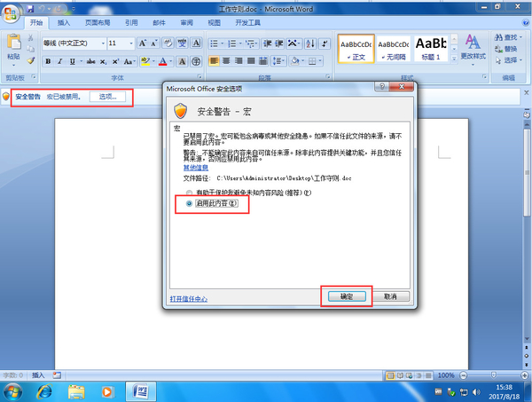The height and width of the screenshot is (402, 532).
Task: Click the 选项... button on the security warning bar
Action: [x=108, y=96]
